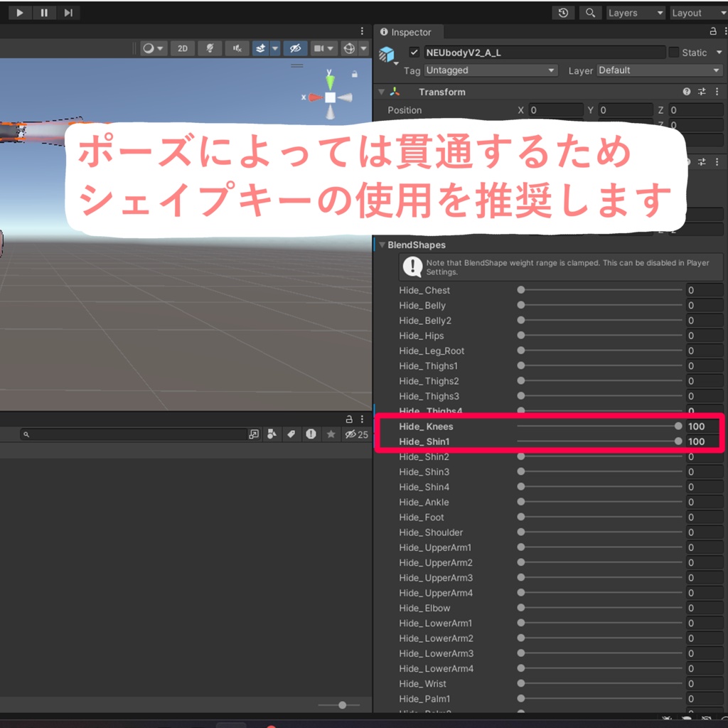
Task: Toggle scene gizmo rotation lock
Action: pos(354,74)
